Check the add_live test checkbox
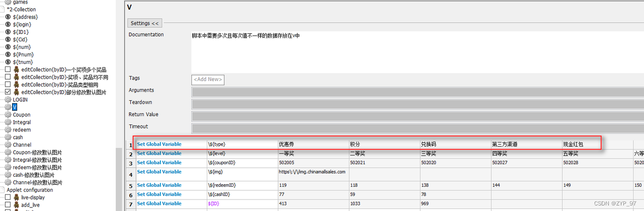The width and height of the screenshot is (644, 211). coord(8,205)
